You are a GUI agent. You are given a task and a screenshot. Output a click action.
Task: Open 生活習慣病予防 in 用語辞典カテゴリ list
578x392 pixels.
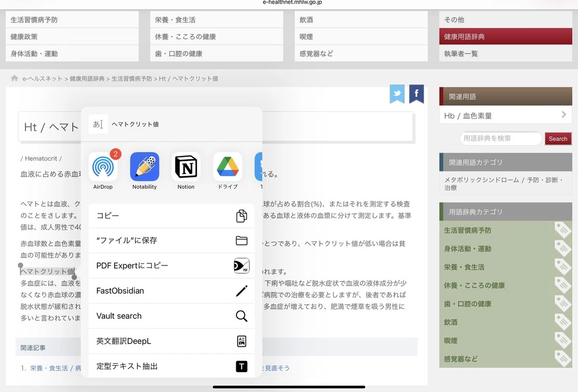(x=468, y=231)
